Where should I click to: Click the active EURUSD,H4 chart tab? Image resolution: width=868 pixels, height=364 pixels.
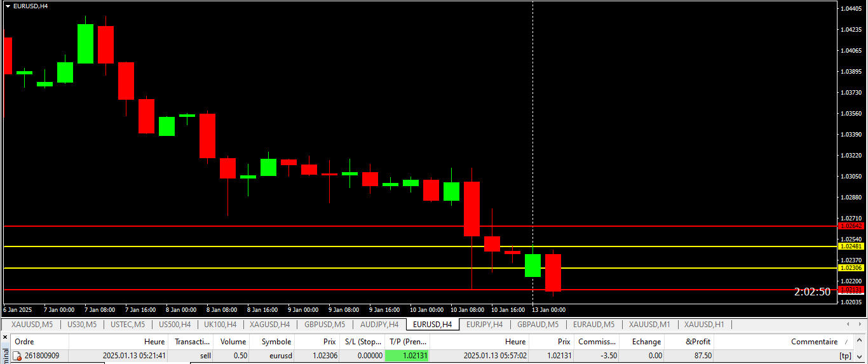[x=433, y=325]
